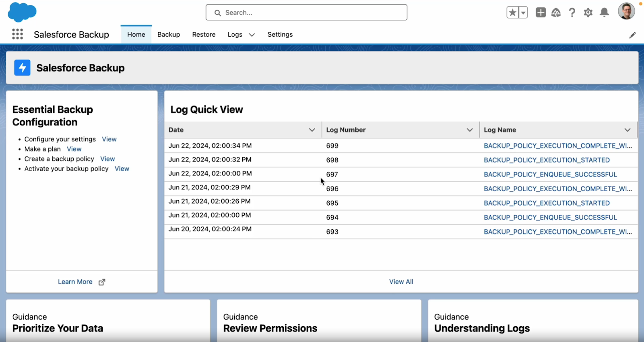This screenshot has height=342, width=644.
Task: Click the Essential Backup Configuration heading
Action: [x=53, y=116]
